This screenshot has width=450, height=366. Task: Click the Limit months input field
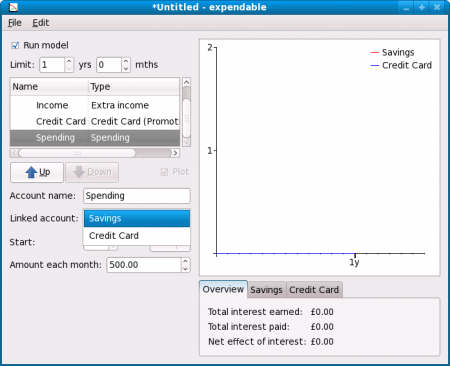click(109, 65)
